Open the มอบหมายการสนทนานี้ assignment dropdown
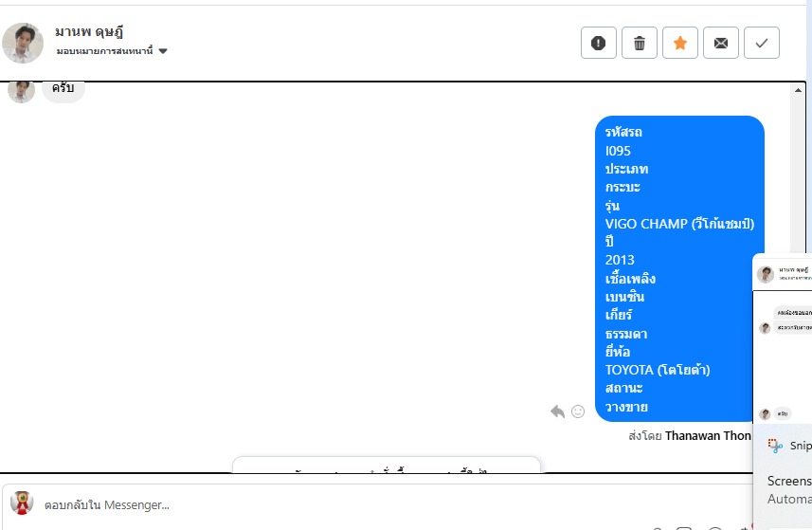 click(x=104, y=51)
